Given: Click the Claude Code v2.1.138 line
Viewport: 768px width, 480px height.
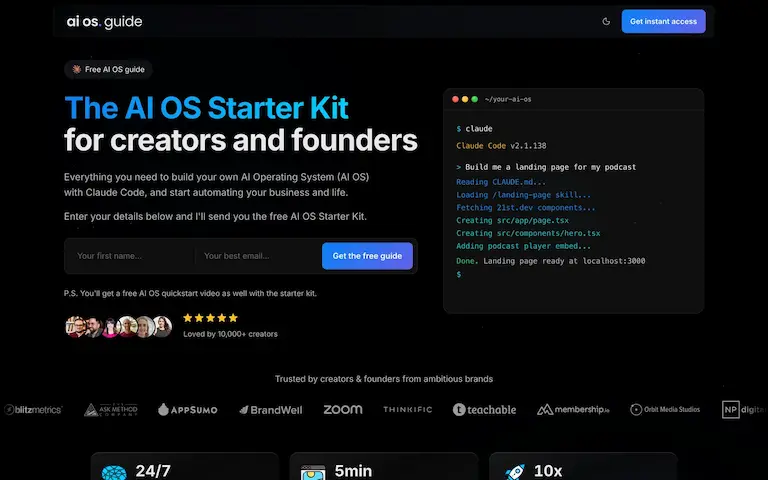Looking at the screenshot, I should [501, 145].
